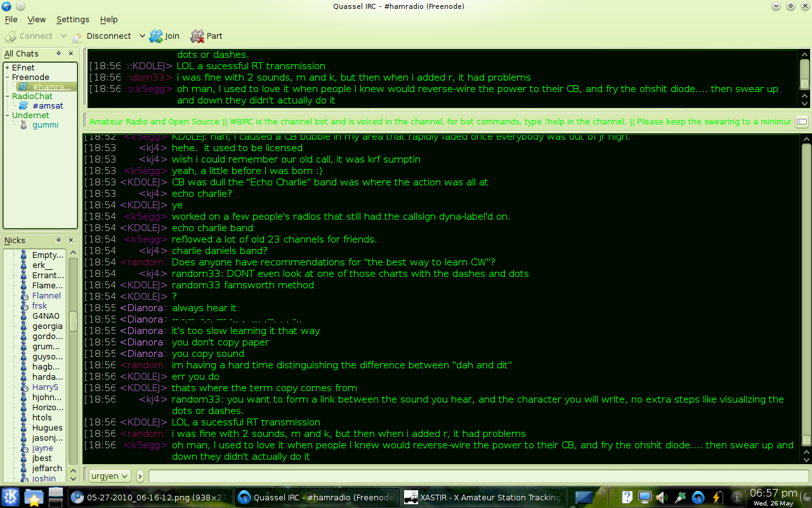Click the Part channel icon
This screenshot has height=508, width=812.
coord(197,36)
